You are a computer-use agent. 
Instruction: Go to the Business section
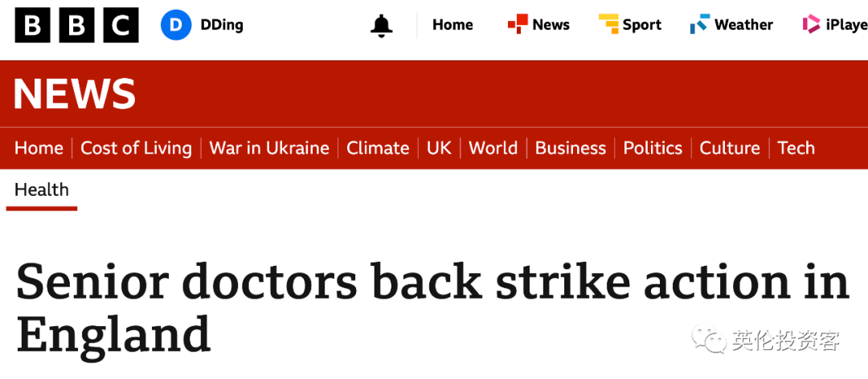click(571, 148)
